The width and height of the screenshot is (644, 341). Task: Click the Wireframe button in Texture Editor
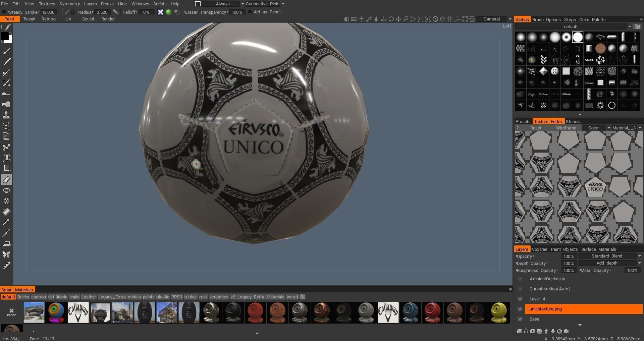tap(566, 128)
